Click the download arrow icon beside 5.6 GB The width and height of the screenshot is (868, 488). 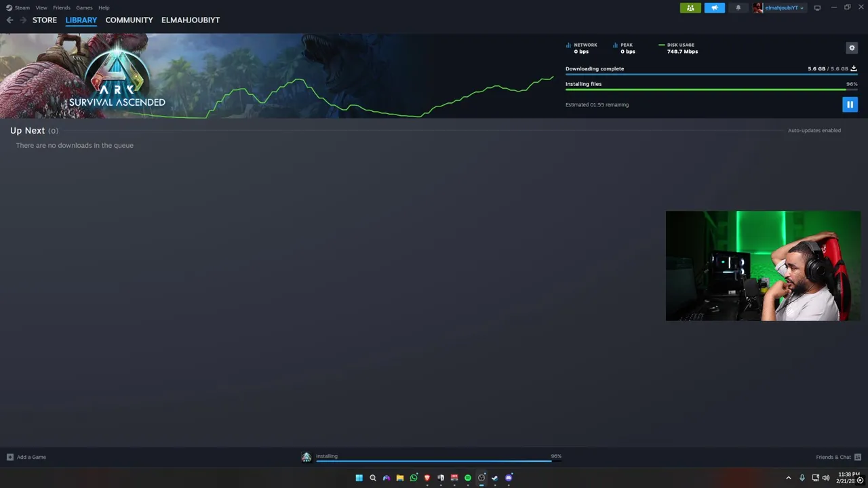pyautogui.click(x=854, y=68)
